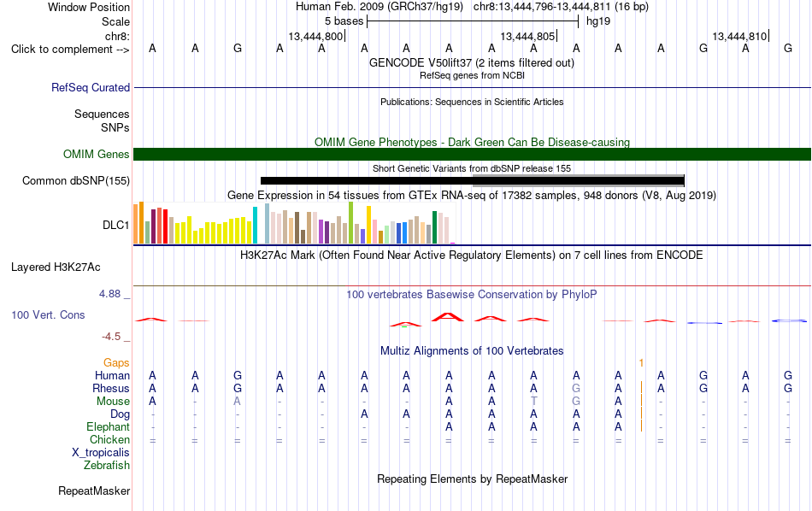Screen dimensions: 812x511
Task: Open the 100 Vert. Cons track label
Action: click(48, 314)
